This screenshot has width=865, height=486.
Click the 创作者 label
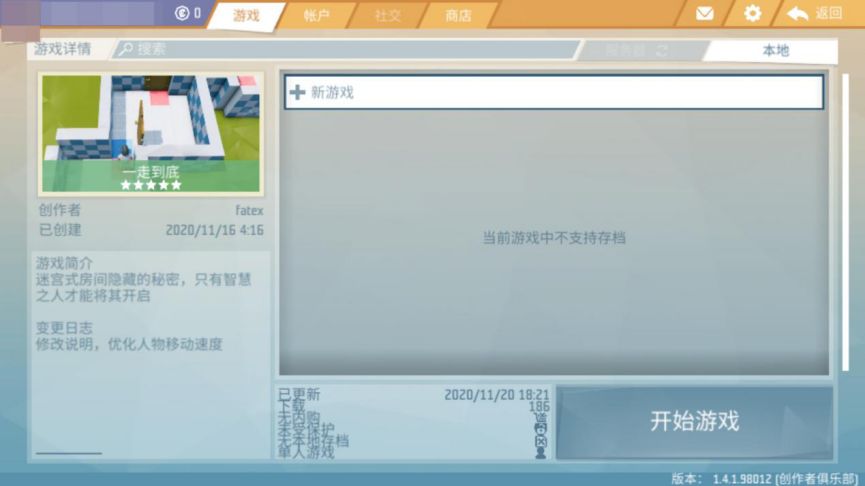coord(60,210)
